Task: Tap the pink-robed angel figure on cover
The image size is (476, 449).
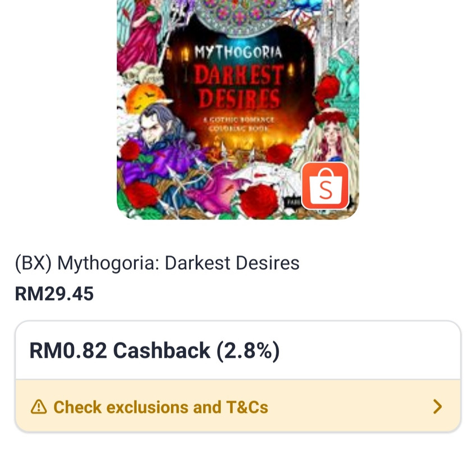Action: [x=138, y=32]
